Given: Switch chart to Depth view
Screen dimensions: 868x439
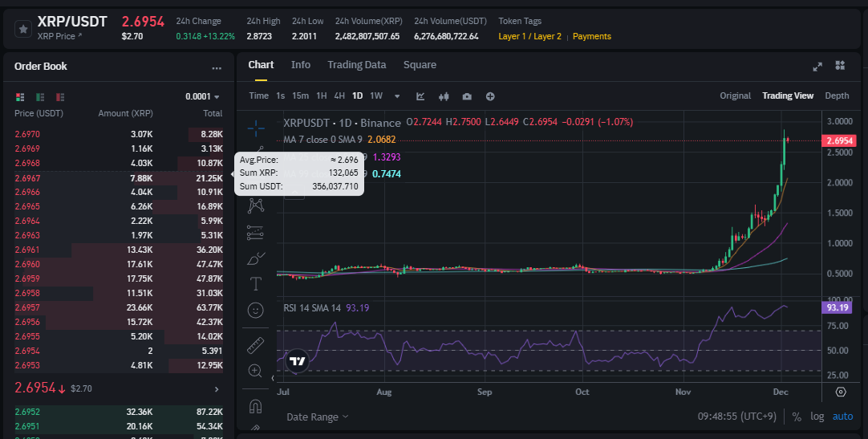Looking at the screenshot, I should pyautogui.click(x=837, y=96).
